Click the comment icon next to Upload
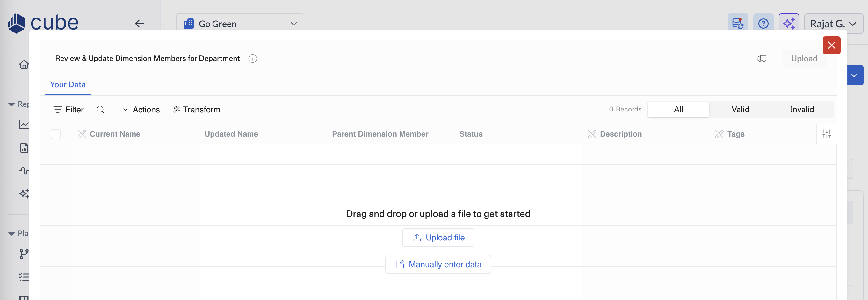Viewport: 868px width, 300px height. (x=762, y=59)
